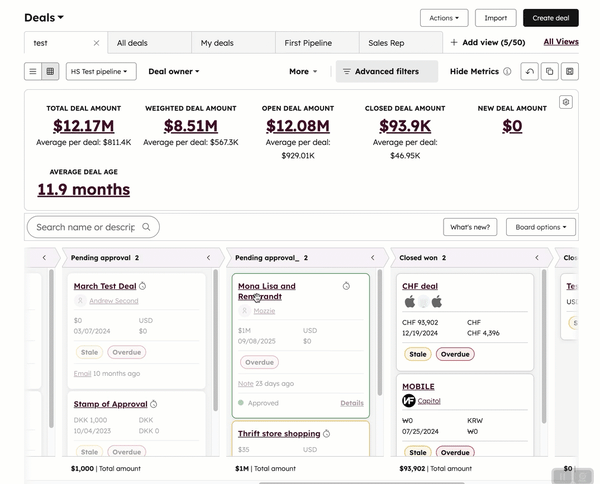This screenshot has width=600, height=484.
Task: Click the save view icon
Action: [569, 72]
